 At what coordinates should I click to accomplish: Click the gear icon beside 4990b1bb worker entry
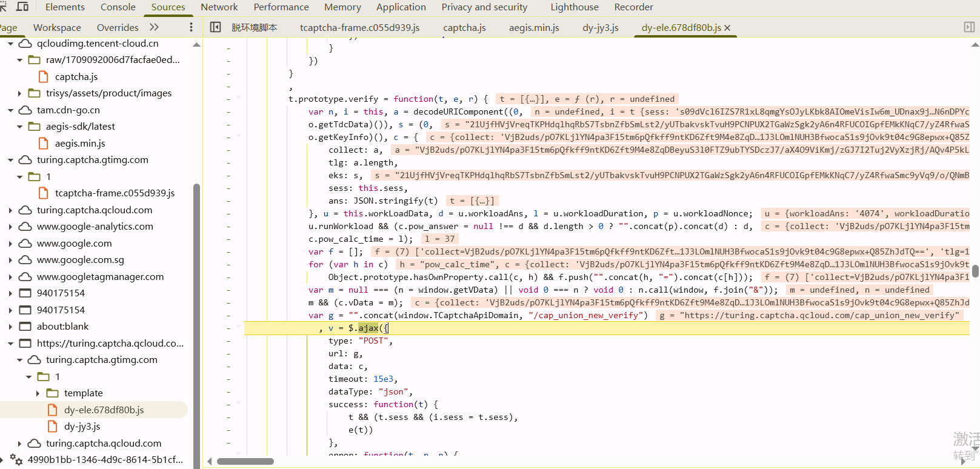tap(16, 460)
